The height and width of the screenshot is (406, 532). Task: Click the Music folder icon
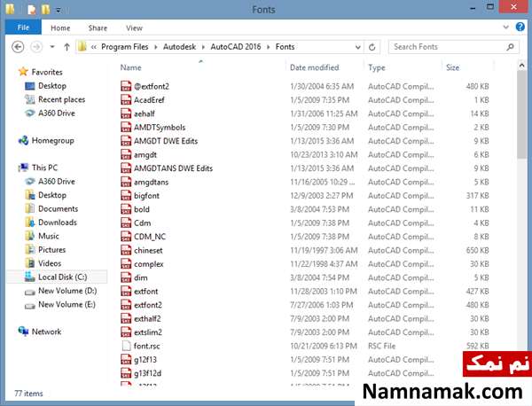click(x=30, y=236)
